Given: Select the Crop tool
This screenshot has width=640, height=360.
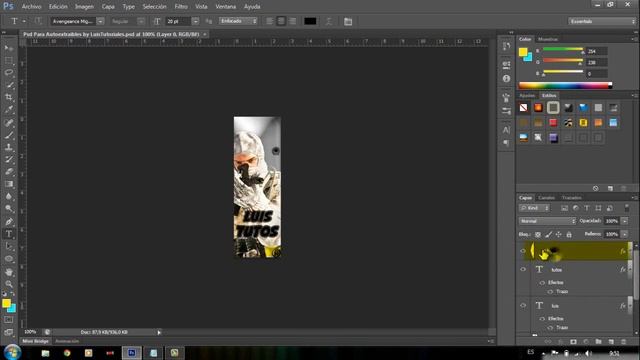Looking at the screenshot, I should tap(9, 97).
